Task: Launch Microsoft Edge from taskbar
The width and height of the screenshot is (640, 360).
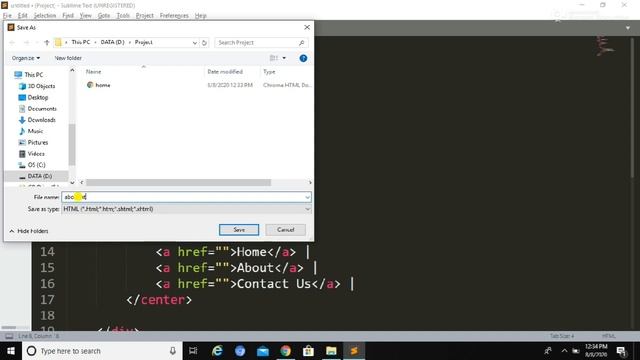Action: 217,351
